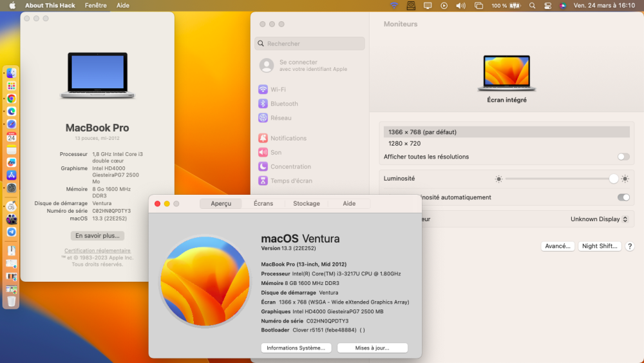
Task: Open Finder from the Dock
Action: 12,73
